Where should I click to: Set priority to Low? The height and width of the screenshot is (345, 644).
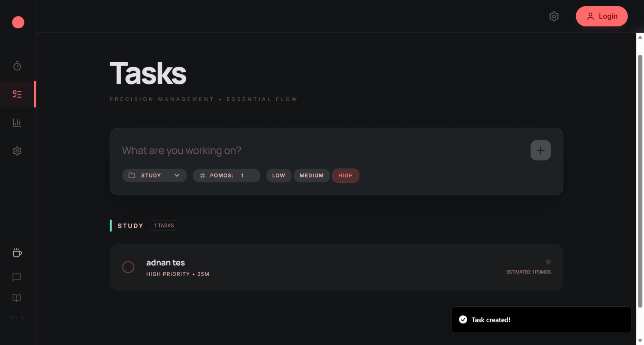click(x=278, y=176)
